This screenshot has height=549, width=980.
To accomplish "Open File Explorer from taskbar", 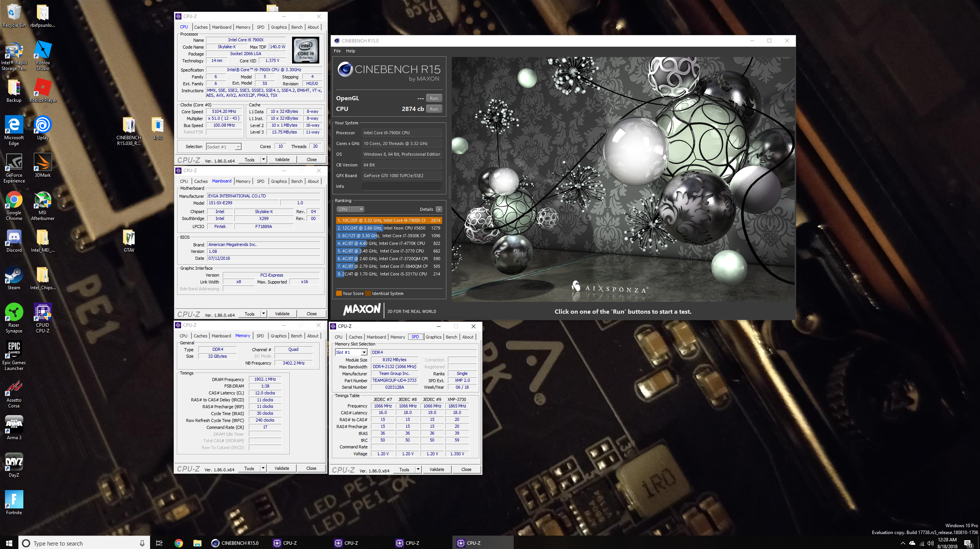I will [x=197, y=543].
